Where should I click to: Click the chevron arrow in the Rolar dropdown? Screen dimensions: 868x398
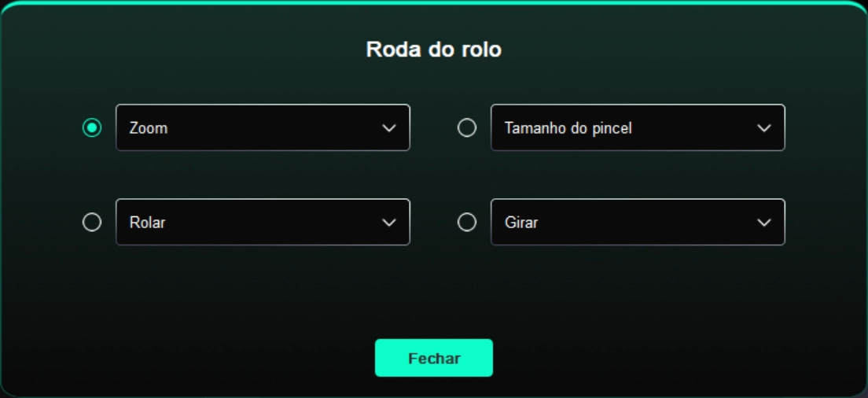point(388,223)
